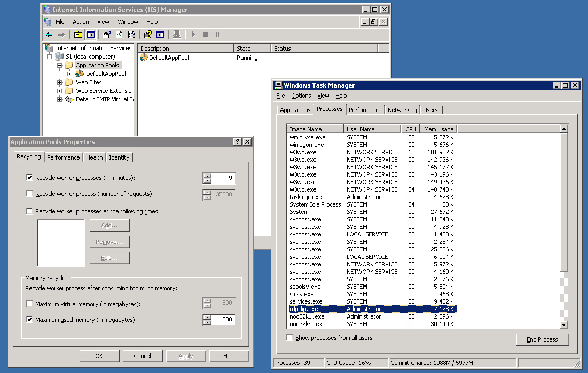The image size is (588, 373).
Task: Click the process list vertical scrollbar thumb
Action: (x=563, y=202)
